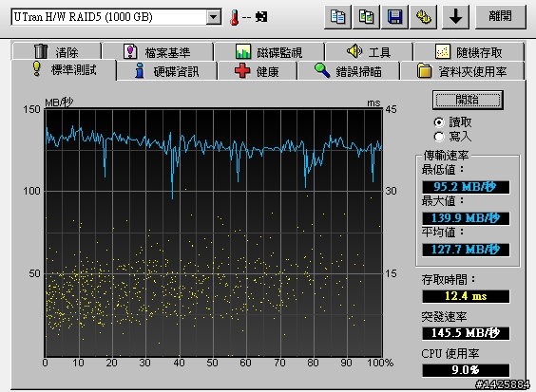Expand the UTran H/W RAID5 drive dropdown

pyautogui.click(x=214, y=17)
